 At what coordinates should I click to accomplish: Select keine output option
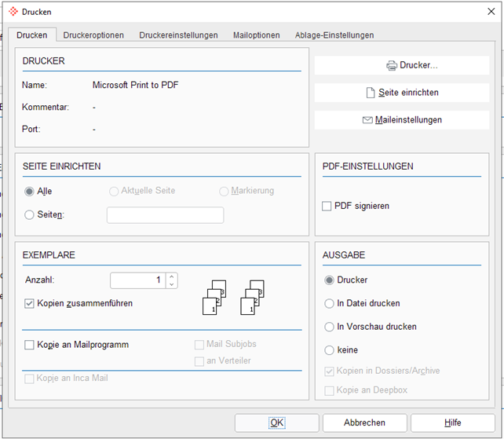[x=329, y=350]
